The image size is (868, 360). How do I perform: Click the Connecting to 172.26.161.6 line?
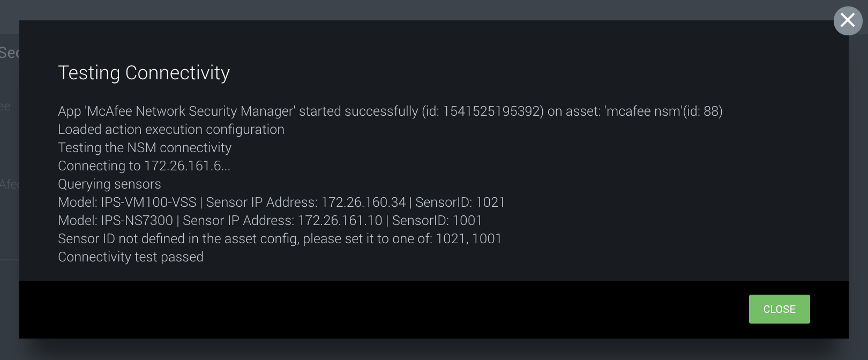[144, 166]
